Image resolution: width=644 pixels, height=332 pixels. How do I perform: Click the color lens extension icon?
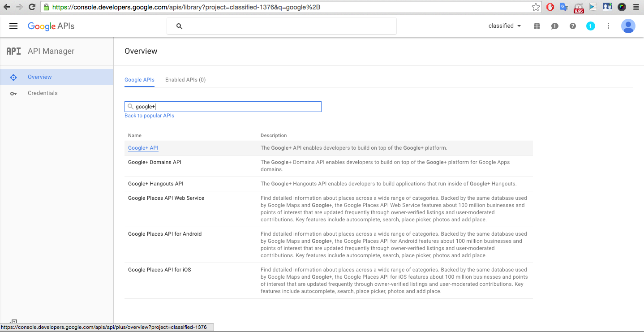point(622,7)
